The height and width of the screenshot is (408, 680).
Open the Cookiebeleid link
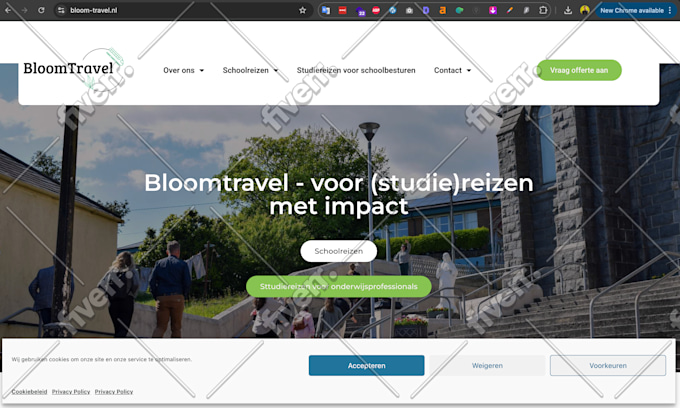29,392
